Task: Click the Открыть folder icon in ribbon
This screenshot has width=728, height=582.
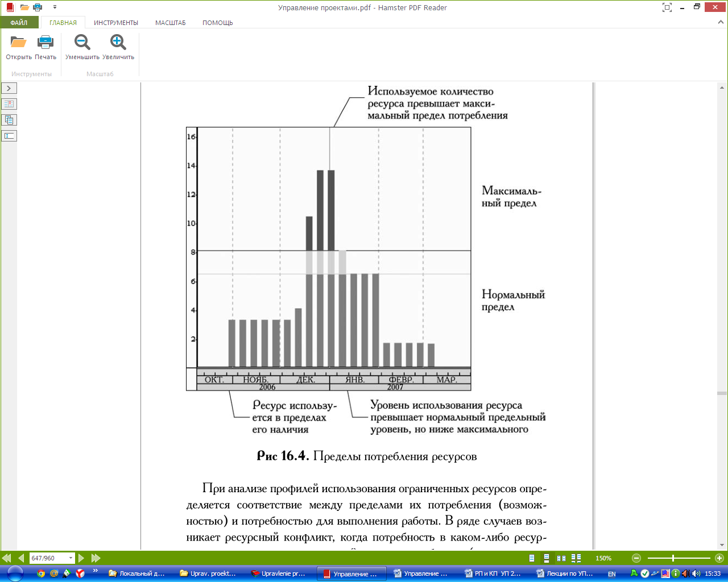Action: (18, 42)
